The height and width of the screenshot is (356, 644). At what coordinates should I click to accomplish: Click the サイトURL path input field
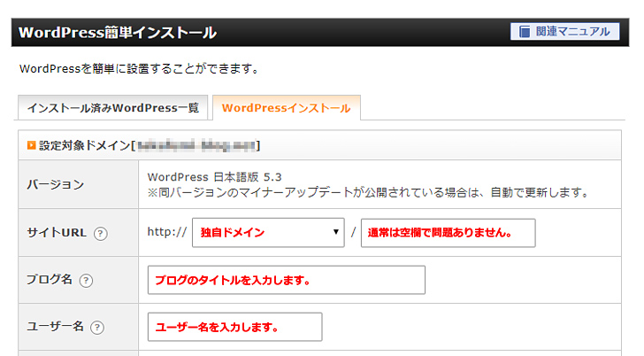448,233
